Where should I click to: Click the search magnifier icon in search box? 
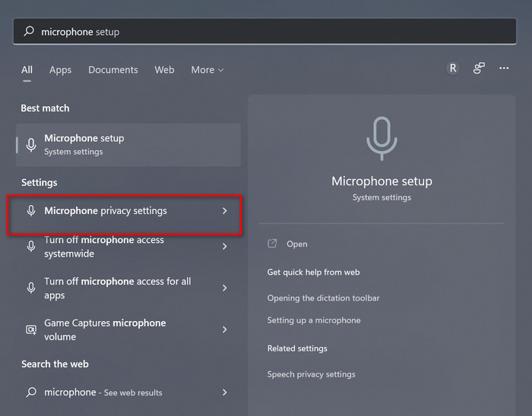(29, 31)
